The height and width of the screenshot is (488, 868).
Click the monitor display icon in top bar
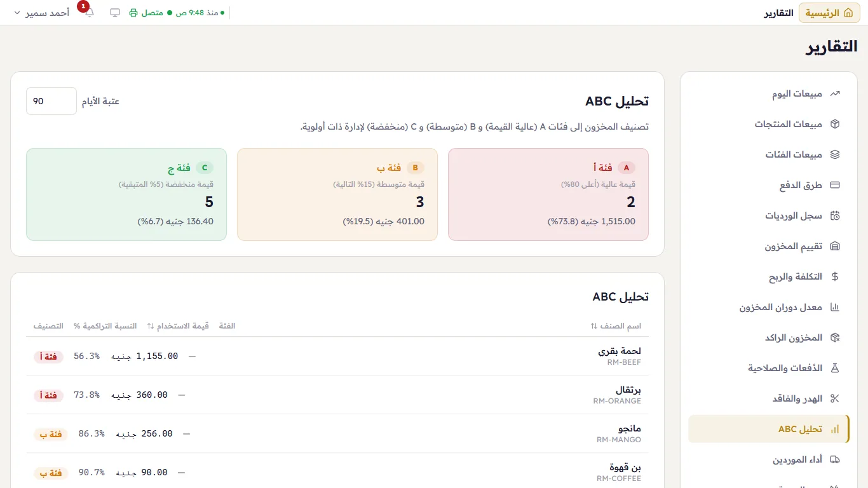(x=115, y=13)
